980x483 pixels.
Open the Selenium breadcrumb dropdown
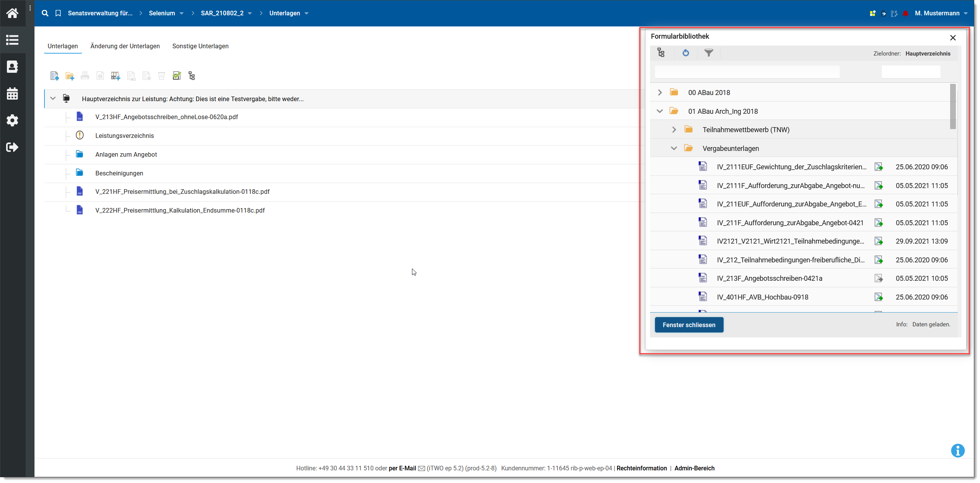pos(182,13)
